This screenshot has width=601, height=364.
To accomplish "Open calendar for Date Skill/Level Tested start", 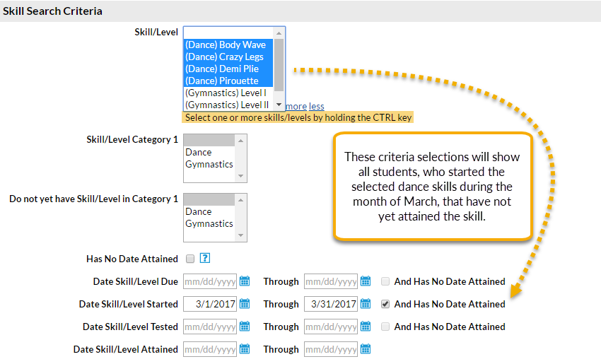I will 245,327.
